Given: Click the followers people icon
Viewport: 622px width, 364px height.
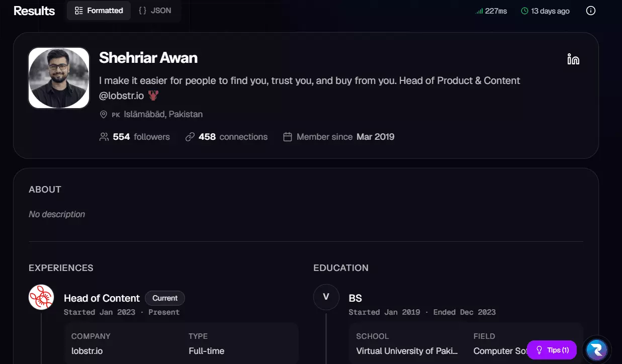Looking at the screenshot, I should tap(104, 137).
